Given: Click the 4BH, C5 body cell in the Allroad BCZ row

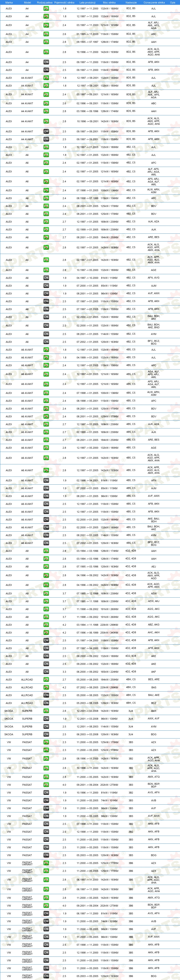Looking at the screenshot, I should (x=131, y=703).
